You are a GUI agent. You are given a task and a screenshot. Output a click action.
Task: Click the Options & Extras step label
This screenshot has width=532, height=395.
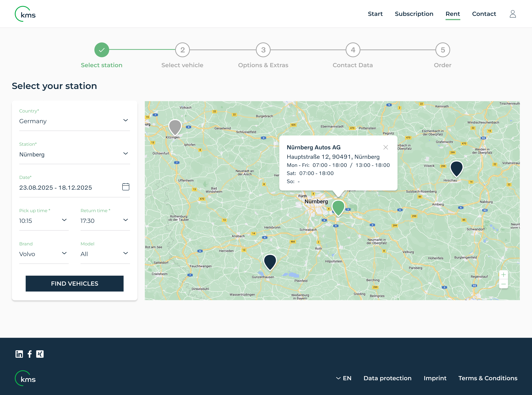(x=263, y=65)
